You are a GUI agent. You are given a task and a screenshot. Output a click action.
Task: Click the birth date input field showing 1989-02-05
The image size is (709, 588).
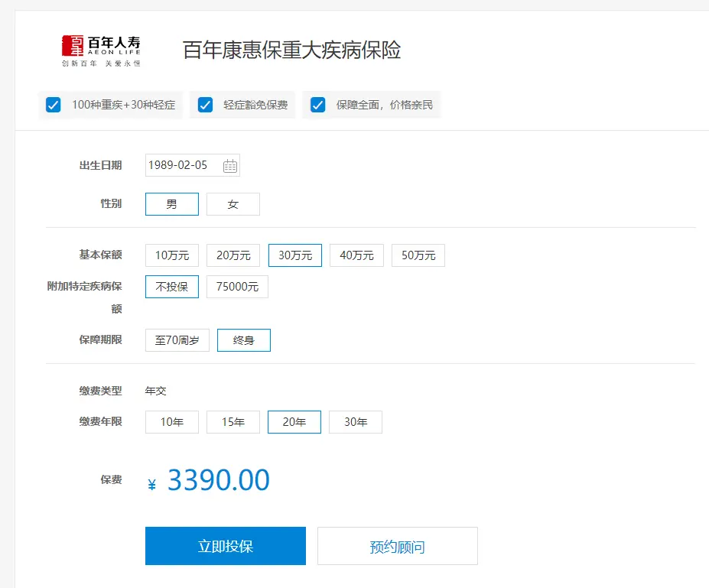184,164
